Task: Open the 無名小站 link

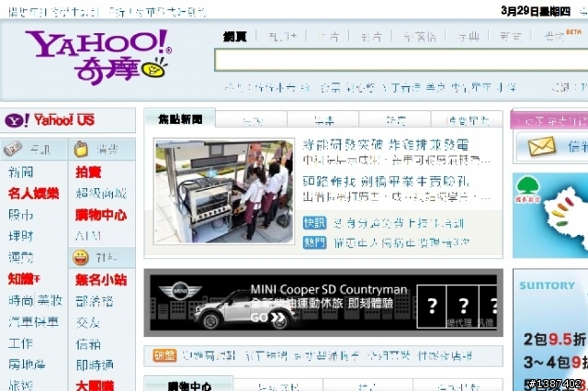Action: (101, 279)
